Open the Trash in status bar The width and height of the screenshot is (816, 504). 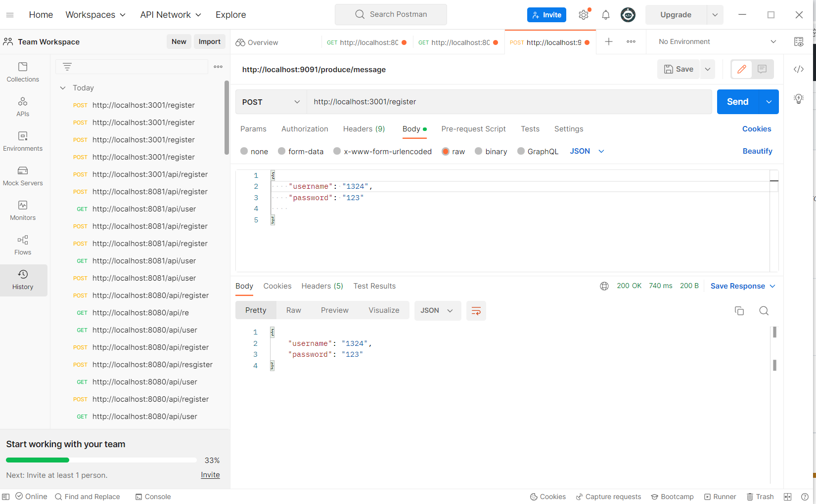tap(760, 497)
